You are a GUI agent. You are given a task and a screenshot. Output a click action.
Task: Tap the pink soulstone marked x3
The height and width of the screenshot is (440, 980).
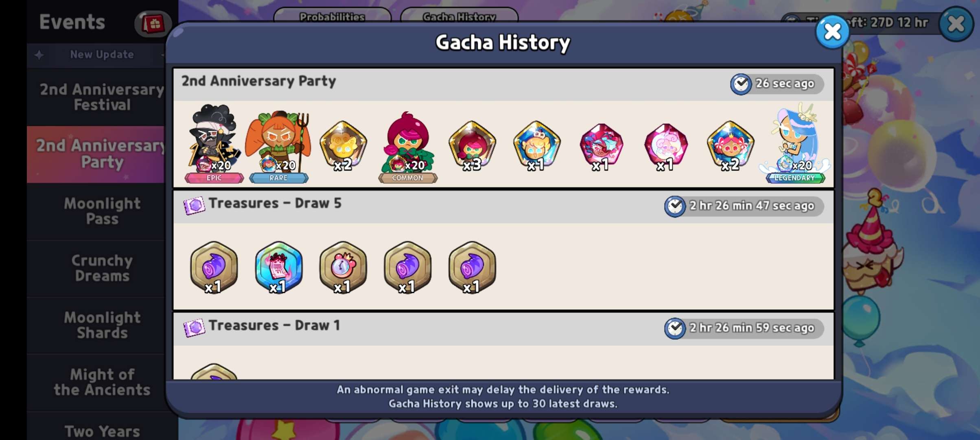point(472,146)
